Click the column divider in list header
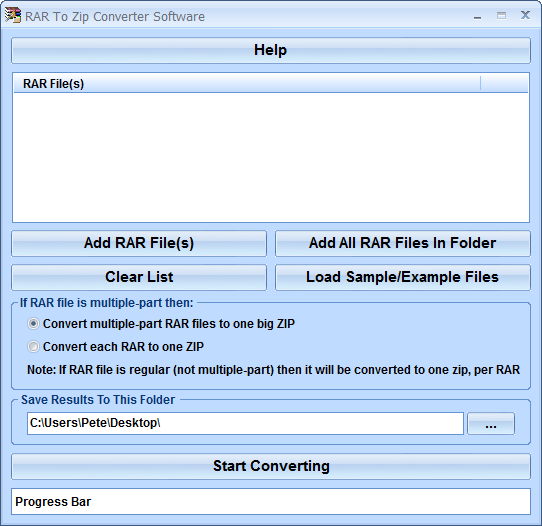 point(480,84)
